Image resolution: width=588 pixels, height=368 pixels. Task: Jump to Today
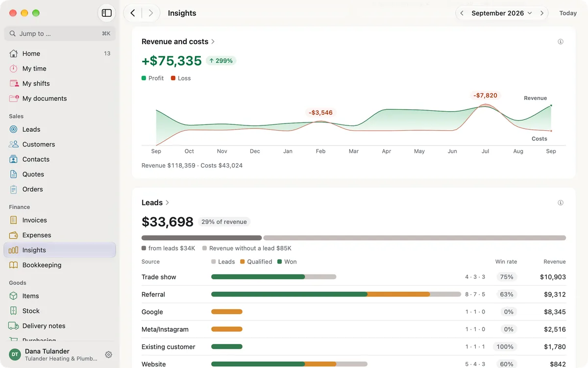click(x=568, y=13)
